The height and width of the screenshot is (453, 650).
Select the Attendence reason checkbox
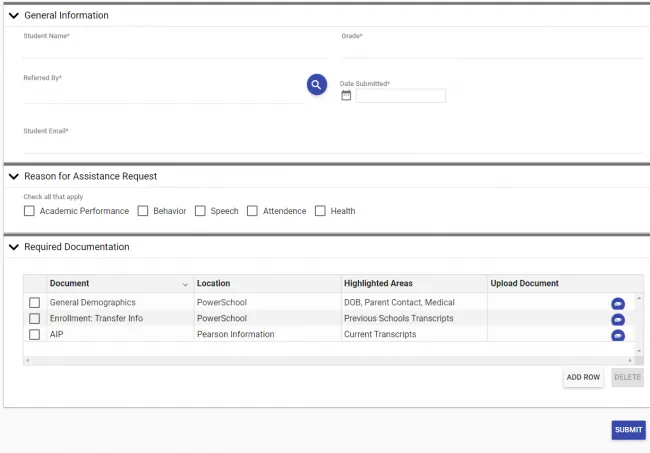[x=252, y=211]
